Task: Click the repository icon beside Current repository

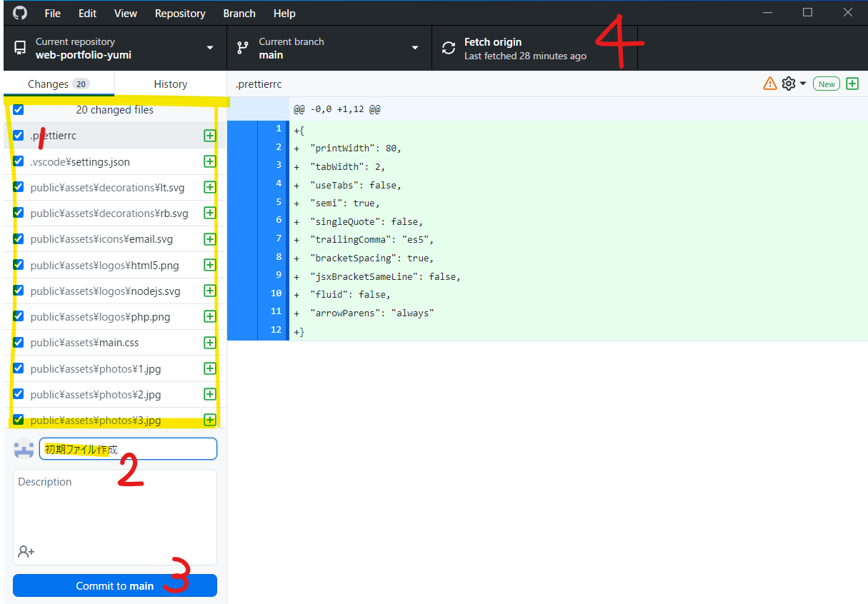Action: pos(20,48)
